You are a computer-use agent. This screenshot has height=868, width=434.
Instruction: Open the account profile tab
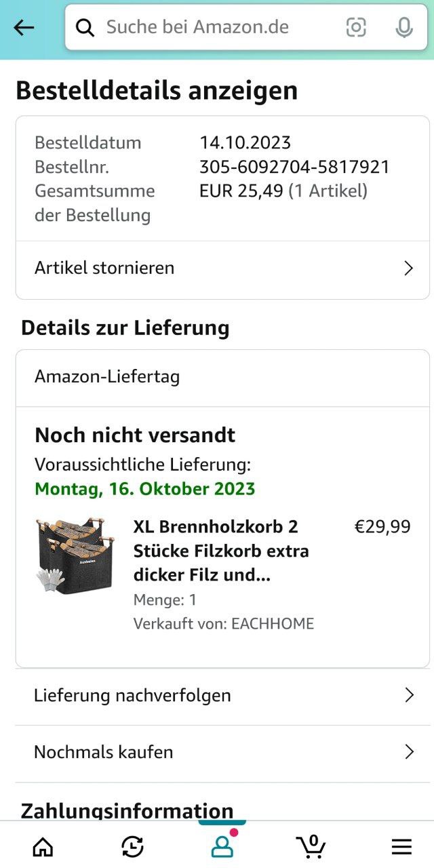point(222,846)
